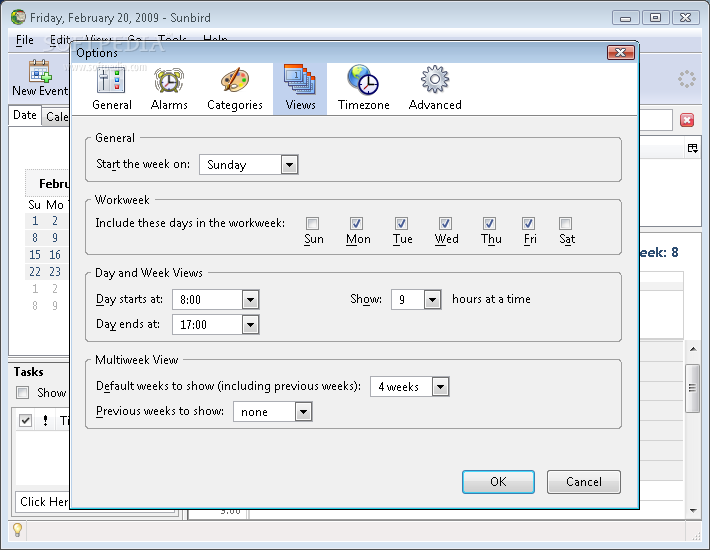The image size is (710, 550).
Task: Open the Alarms options pane
Action: 169,89
